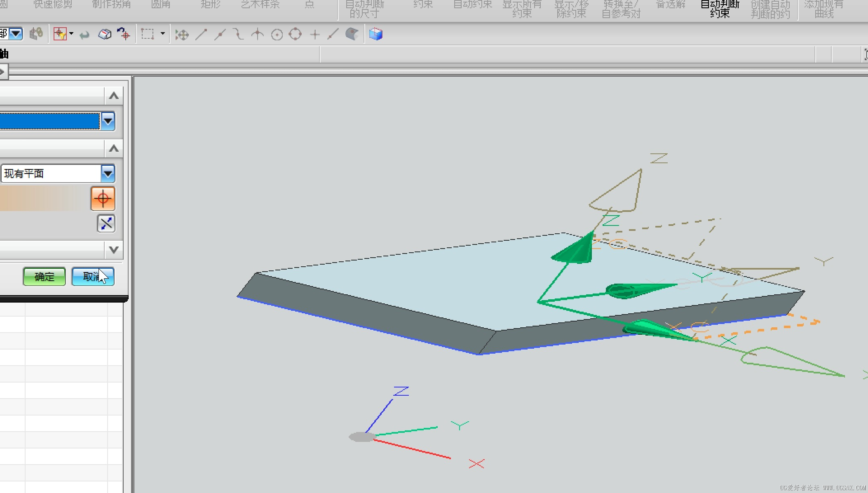The image size is (868, 493).
Task: Toggle the midpoint snap icon
Action: pos(220,34)
